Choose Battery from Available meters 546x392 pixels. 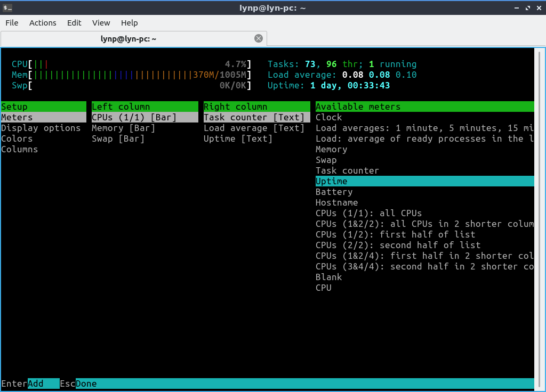(x=334, y=192)
